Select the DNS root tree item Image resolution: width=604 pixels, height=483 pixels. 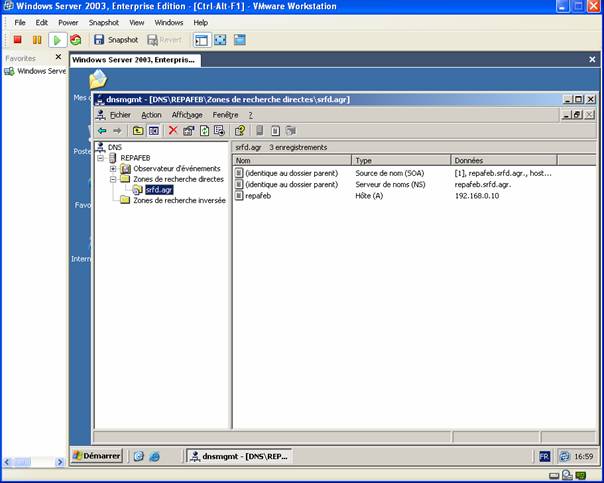click(115, 147)
